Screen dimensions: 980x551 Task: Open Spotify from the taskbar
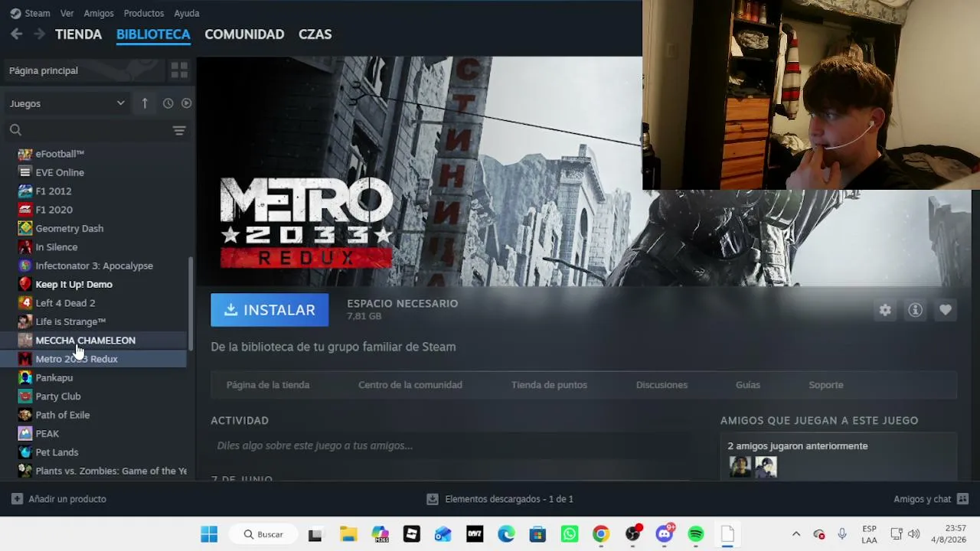coord(695,534)
